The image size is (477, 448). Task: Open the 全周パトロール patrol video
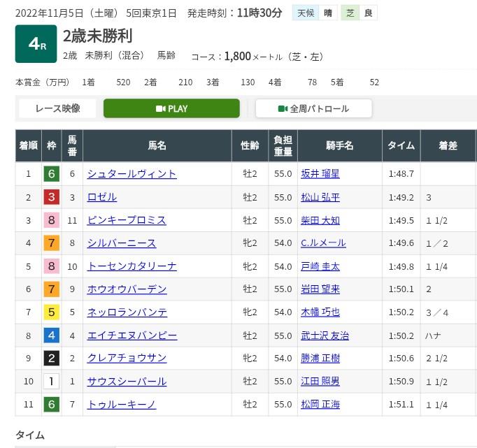pos(313,108)
